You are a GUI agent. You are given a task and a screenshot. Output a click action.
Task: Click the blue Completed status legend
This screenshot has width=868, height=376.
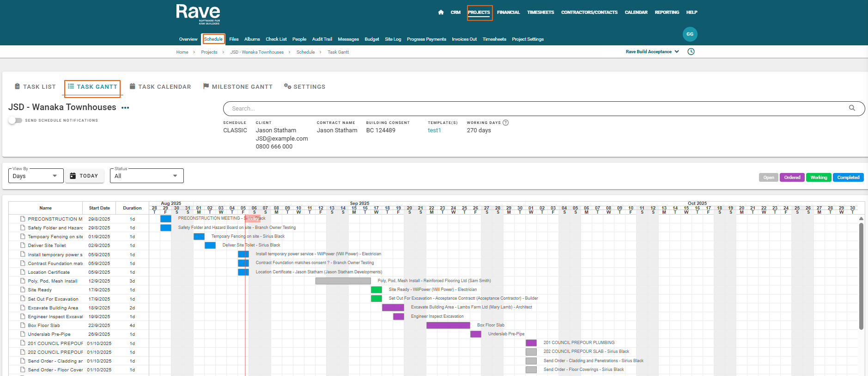[x=848, y=178]
